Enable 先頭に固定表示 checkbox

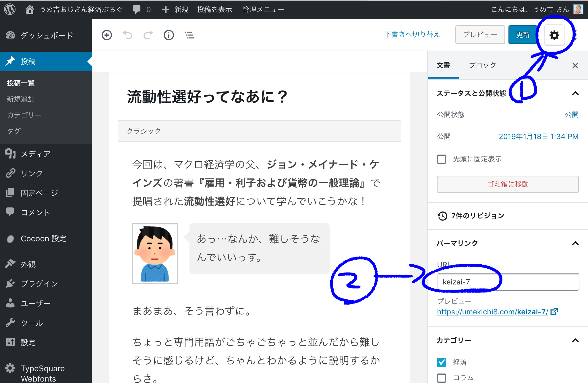click(442, 159)
